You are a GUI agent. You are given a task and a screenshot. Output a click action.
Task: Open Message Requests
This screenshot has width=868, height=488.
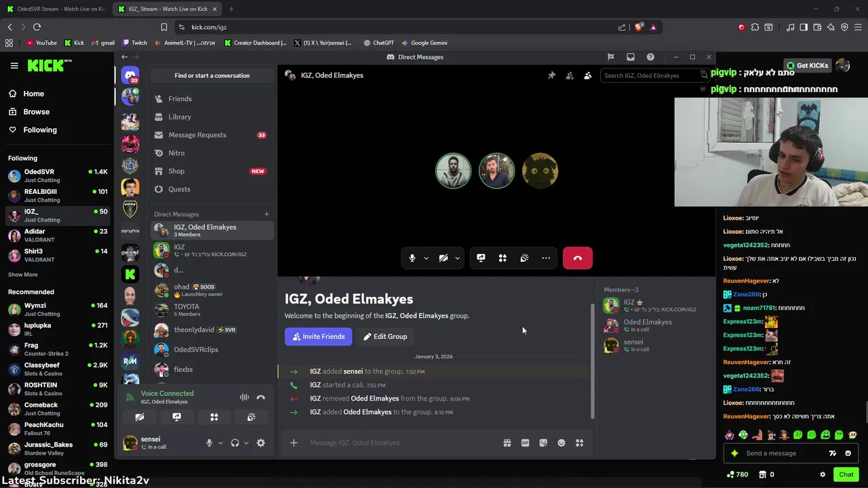212,135
